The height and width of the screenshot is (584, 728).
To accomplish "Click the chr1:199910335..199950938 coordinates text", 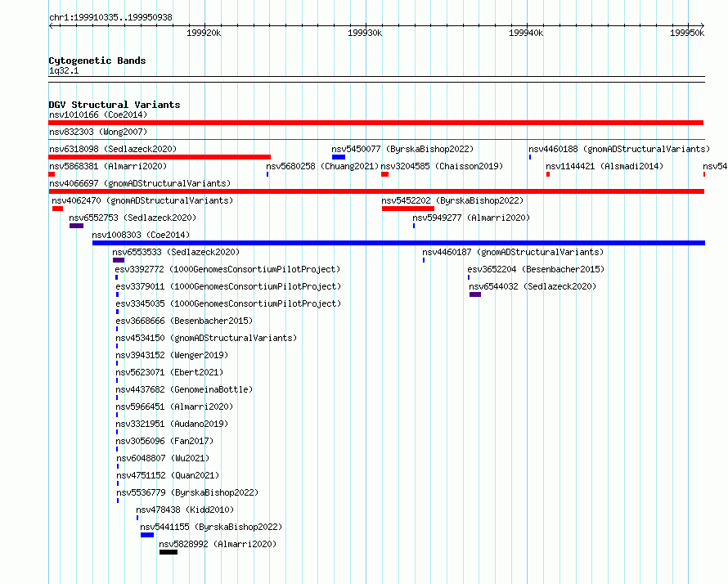I will click(x=110, y=18).
